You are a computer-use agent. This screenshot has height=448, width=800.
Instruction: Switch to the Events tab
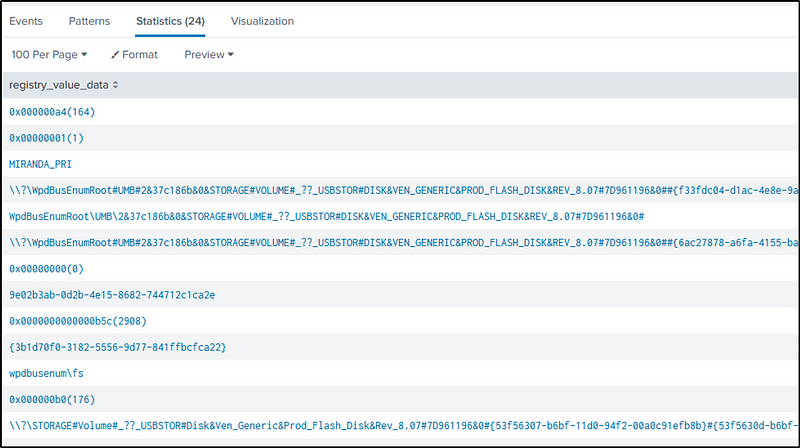coord(26,20)
